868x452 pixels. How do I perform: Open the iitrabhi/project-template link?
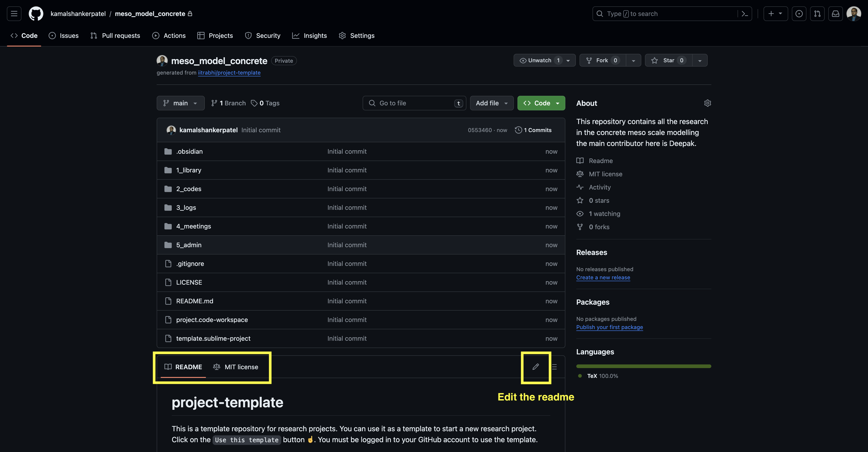coord(229,73)
